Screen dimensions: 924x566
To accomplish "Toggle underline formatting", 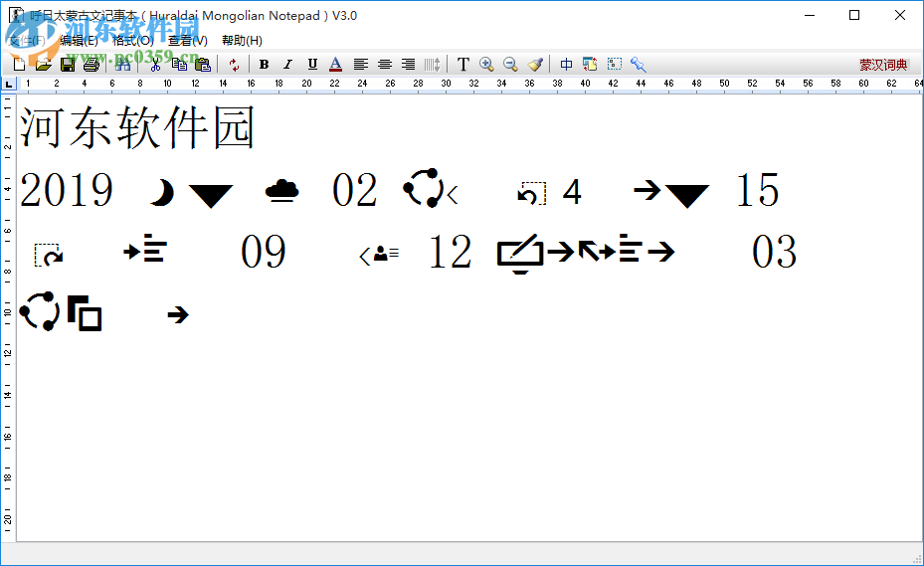I will 312,65.
